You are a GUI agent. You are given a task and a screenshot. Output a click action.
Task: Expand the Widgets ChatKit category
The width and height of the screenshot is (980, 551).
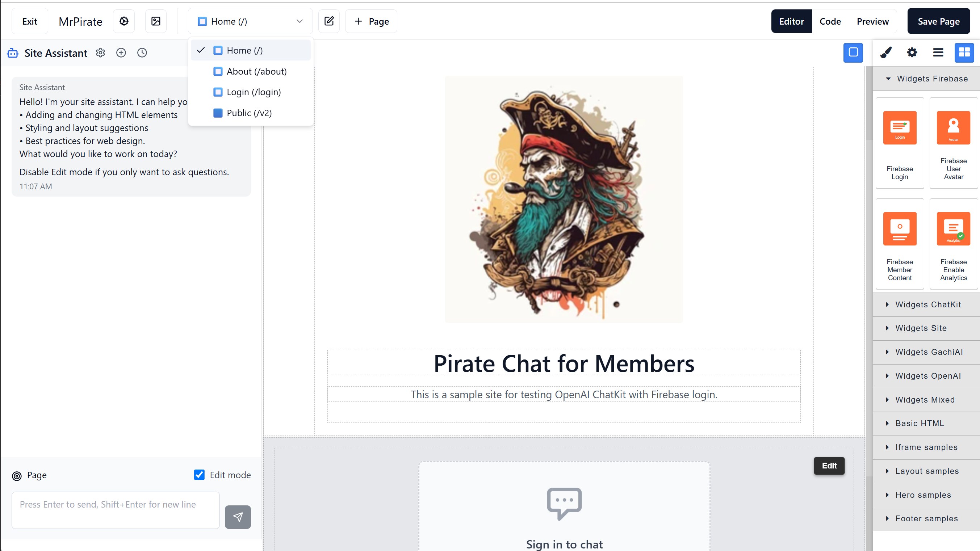(927, 304)
